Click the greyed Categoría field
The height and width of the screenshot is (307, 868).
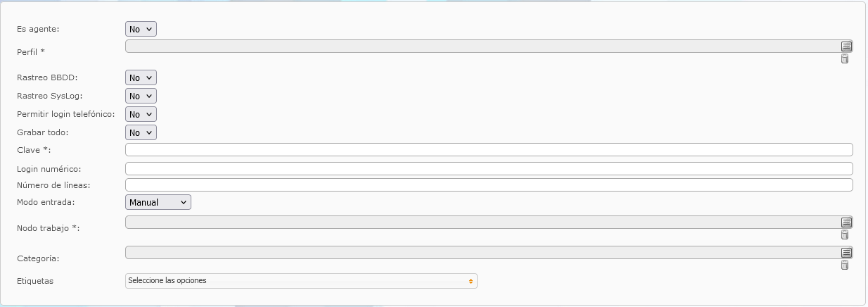click(483, 253)
